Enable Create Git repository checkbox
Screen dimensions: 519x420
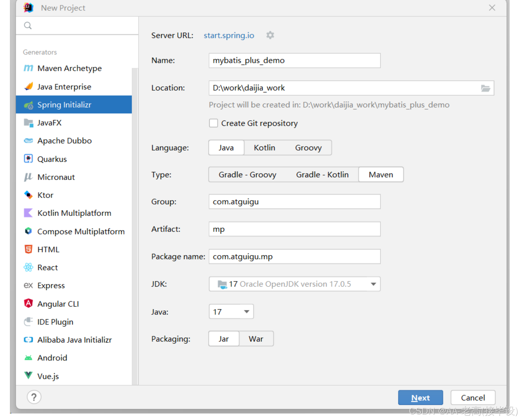click(213, 123)
